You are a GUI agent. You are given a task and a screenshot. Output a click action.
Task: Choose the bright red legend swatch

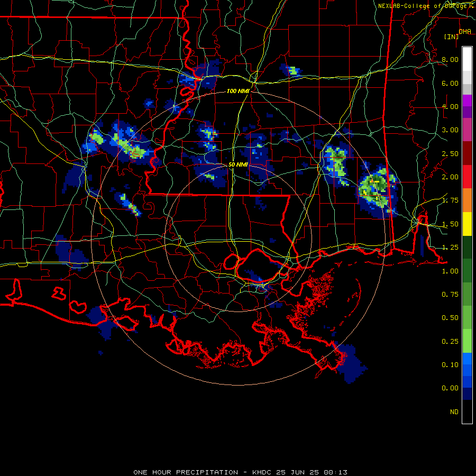pyautogui.click(x=467, y=176)
